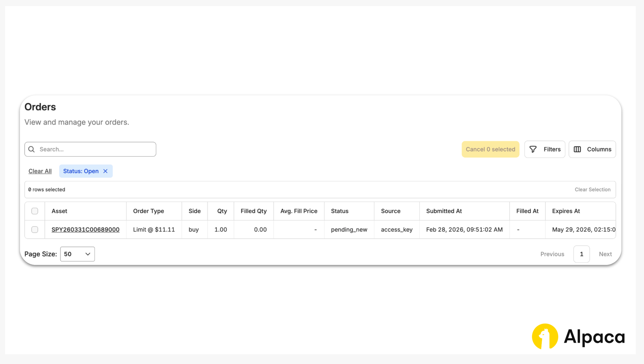Click the funnel Filters icon
Image resolution: width=644 pixels, height=364 pixels.
pyautogui.click(x=533, y=149)
